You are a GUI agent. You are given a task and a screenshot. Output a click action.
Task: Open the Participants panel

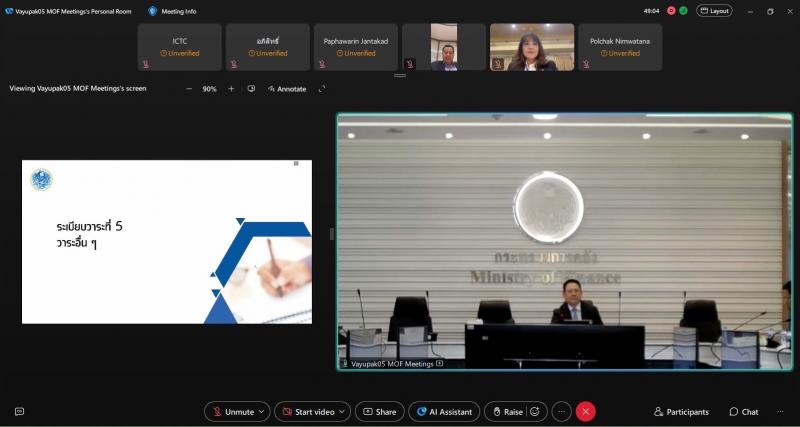681,412
